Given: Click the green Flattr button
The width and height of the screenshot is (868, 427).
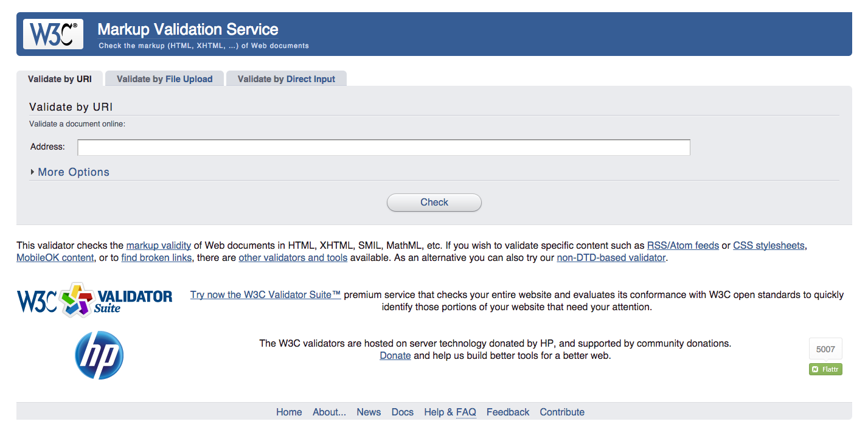Looking at the screenshot, I should [825, 369].
